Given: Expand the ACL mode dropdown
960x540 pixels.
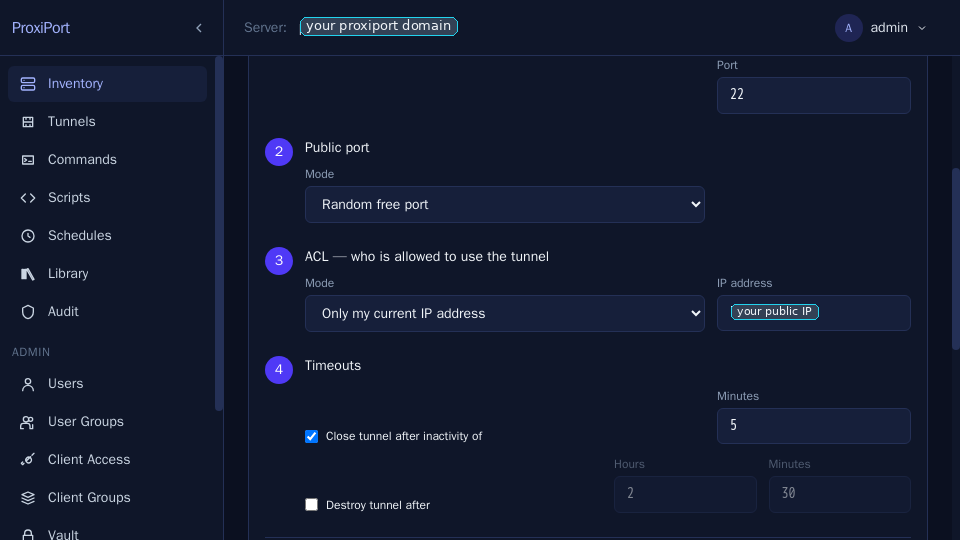Looking at the screenshot, I should 504,313.
